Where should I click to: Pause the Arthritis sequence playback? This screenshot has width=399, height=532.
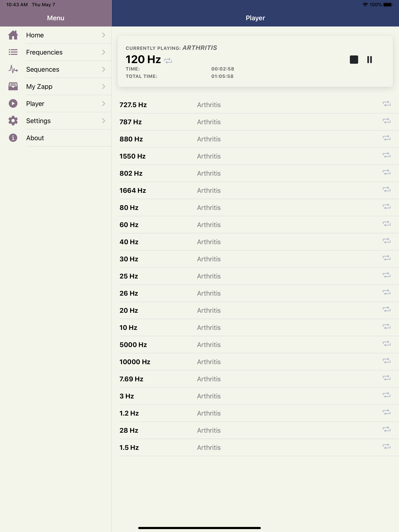pyautogui.click(x=369, y=60)
